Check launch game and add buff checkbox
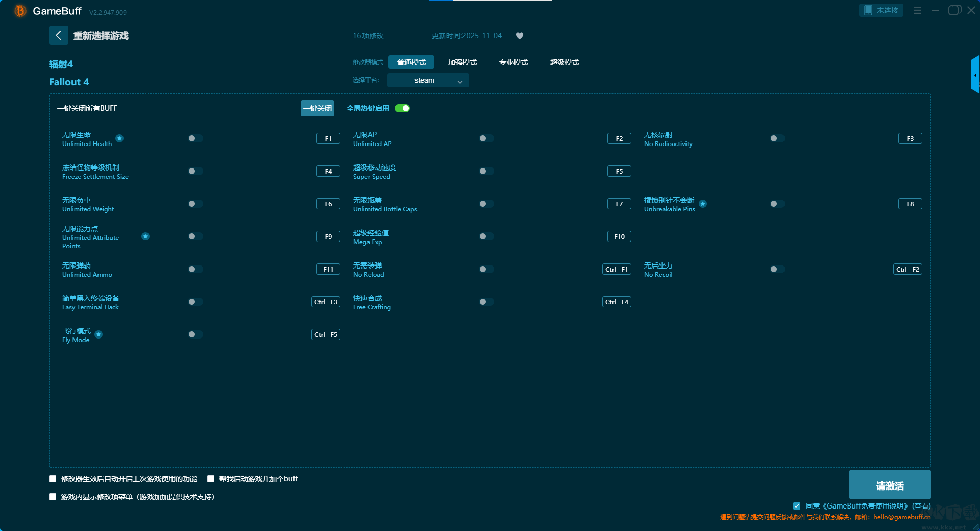Image resolution: width=980 pixels, height=531 pixels. pos(211,479)
